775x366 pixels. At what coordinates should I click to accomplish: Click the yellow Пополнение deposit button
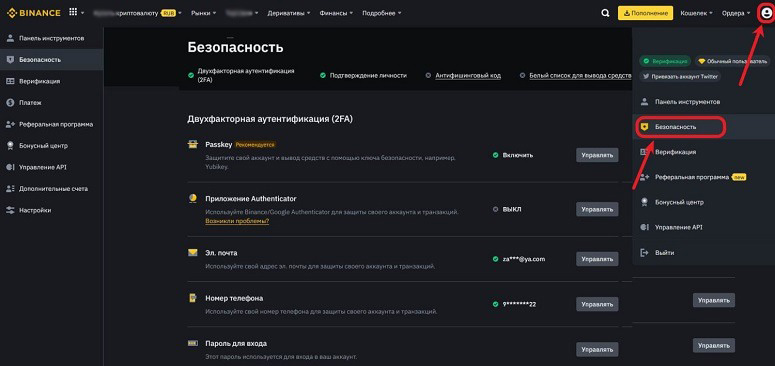pos(646,13)
